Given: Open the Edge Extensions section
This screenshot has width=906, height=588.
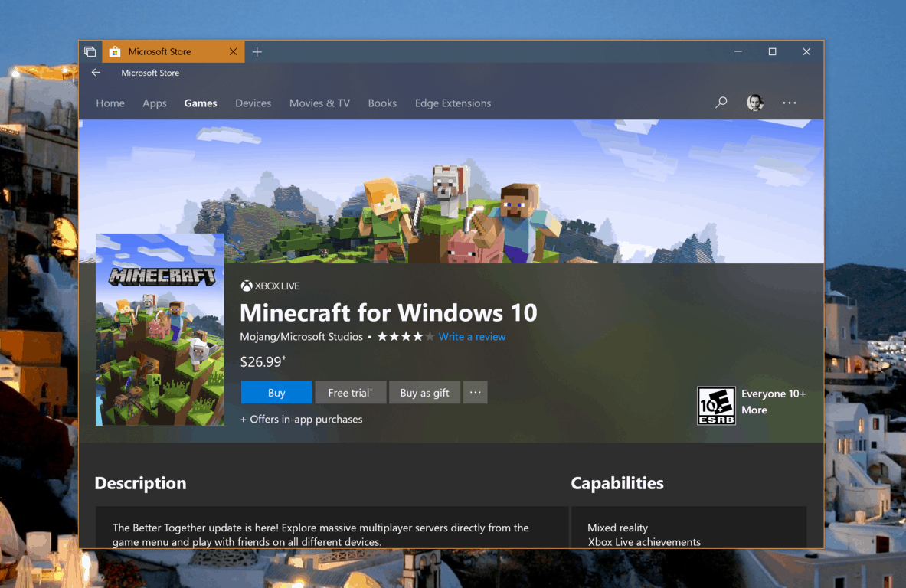Looking at the screenshot, I should pos(453,103).
